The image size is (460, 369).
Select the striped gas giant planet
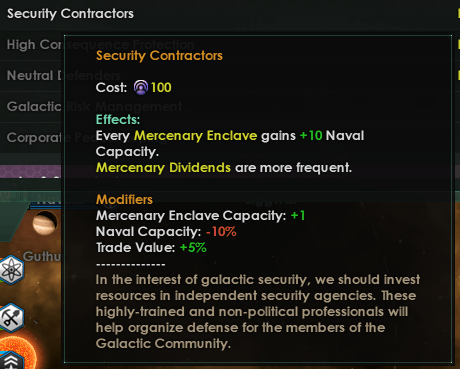(x=45, y=222)
